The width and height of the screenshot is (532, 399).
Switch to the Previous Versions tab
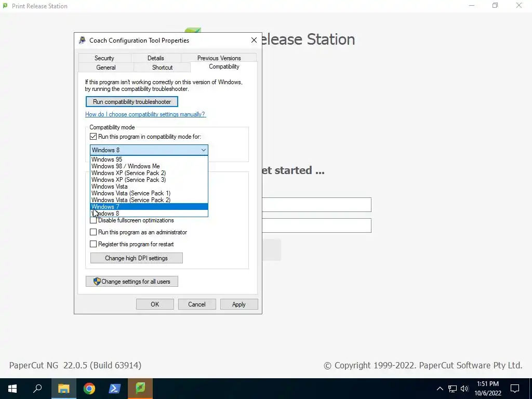click(x=219, y=58)
